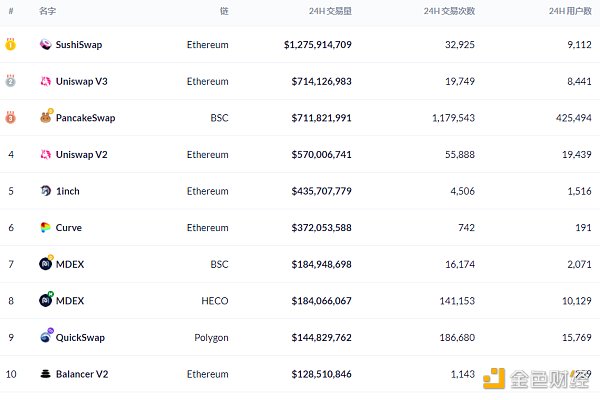Click the Curve rainbow icon
600x400 pixels.
(x=45, y=227)
